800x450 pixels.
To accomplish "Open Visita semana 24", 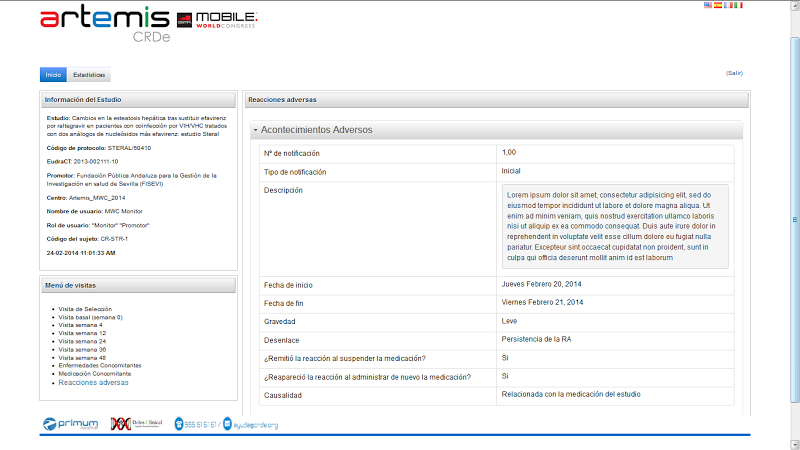I will pos(82,341).
